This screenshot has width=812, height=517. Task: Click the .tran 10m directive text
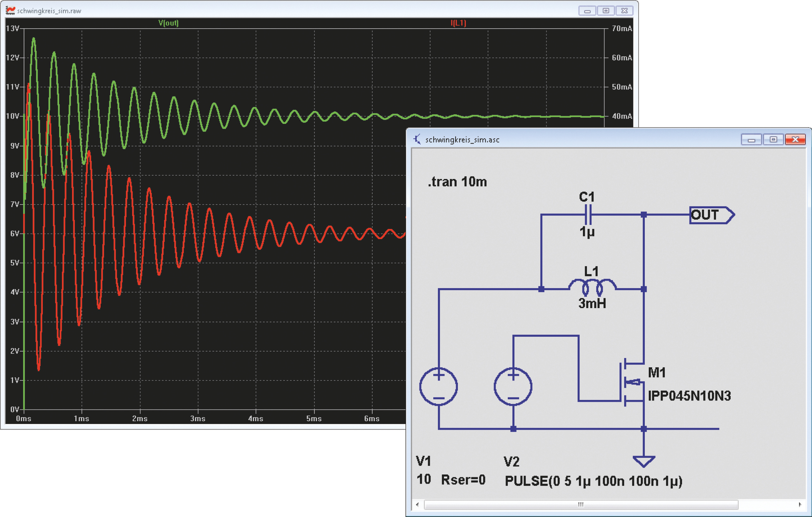click(x=457, y=182)
